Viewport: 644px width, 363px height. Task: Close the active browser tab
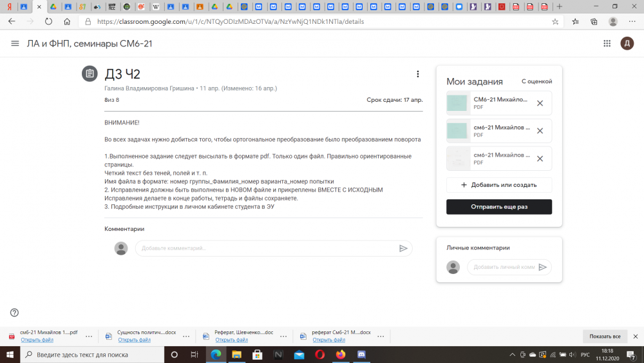coord(39,7)
